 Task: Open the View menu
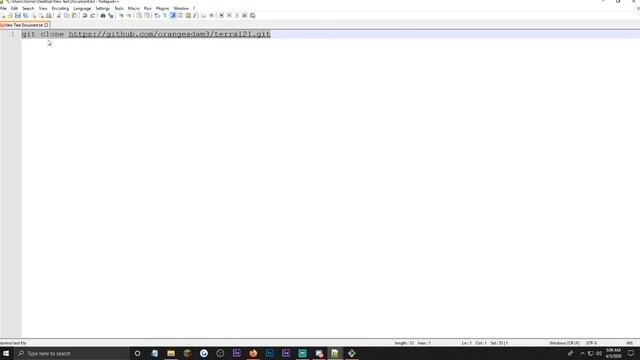tap(43, 8)
